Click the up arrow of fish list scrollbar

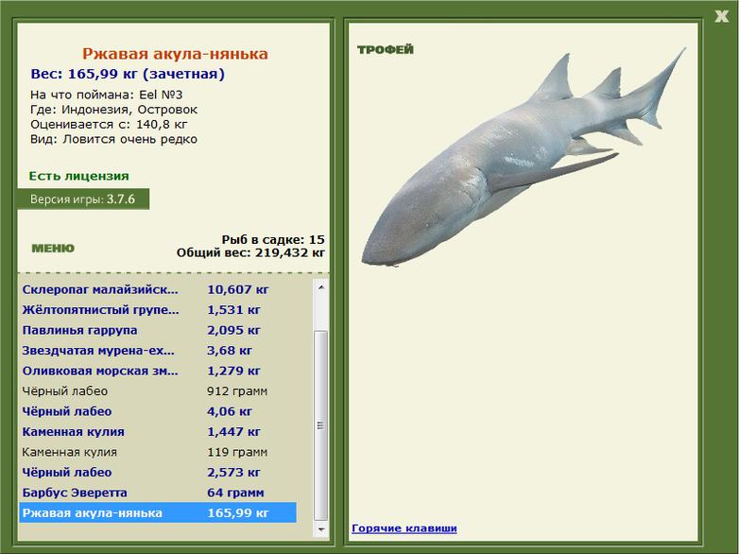321,287
